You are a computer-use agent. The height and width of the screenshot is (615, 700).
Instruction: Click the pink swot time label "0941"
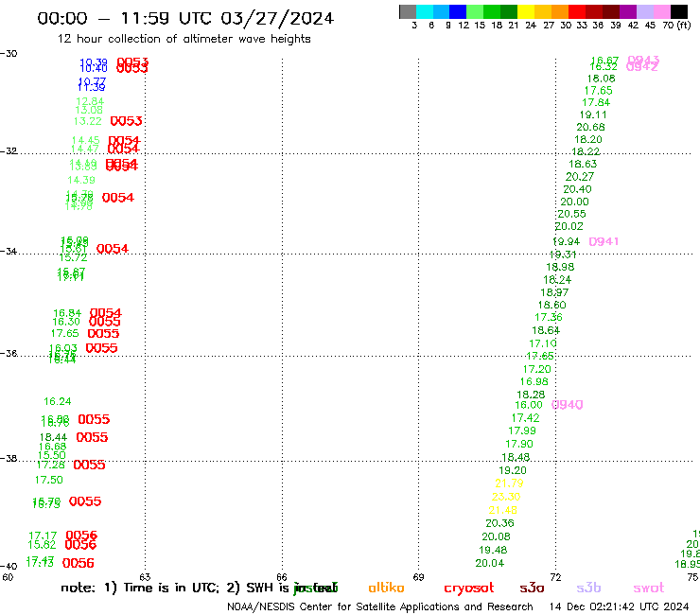coord(604,241)
